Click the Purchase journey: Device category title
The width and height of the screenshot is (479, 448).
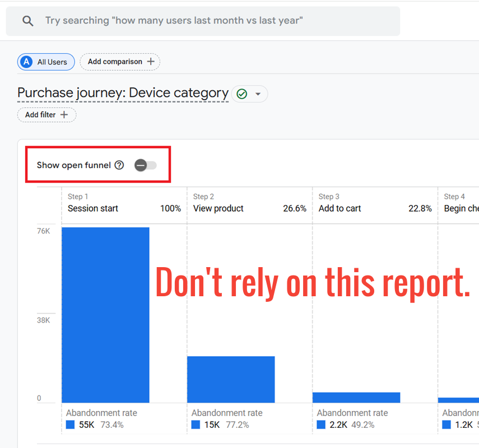click(x=123, y=92)
